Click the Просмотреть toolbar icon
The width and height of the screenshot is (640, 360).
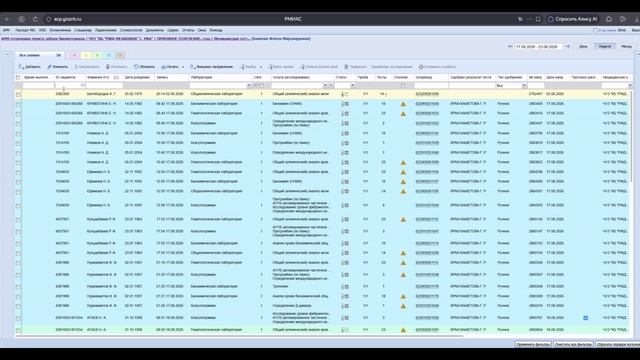click(76, 67)
